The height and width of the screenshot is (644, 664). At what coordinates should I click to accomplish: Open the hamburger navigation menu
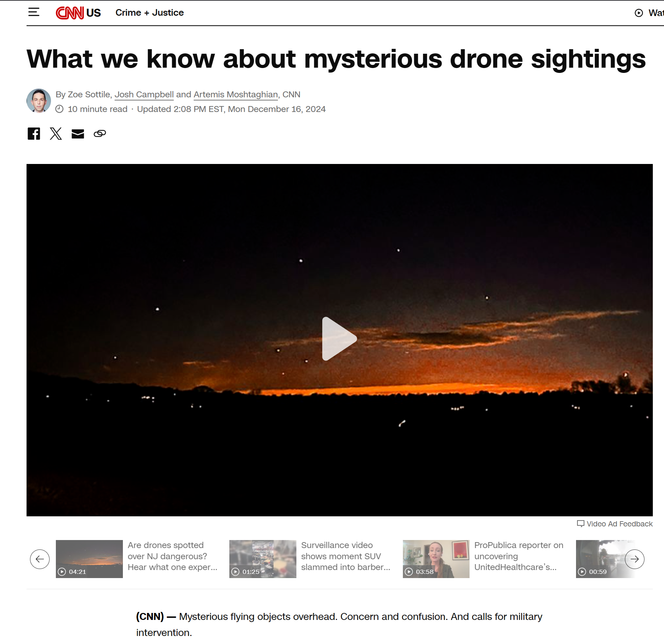pyautogui.click(x=34, y=12)
